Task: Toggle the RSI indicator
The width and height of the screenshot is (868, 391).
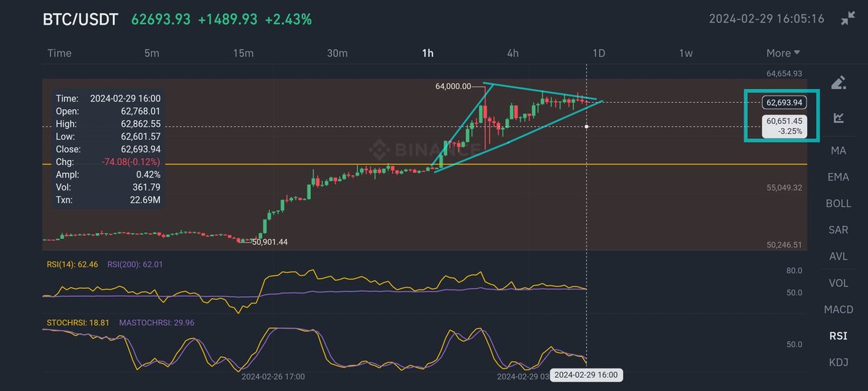Action: click(x=838, y=336)
